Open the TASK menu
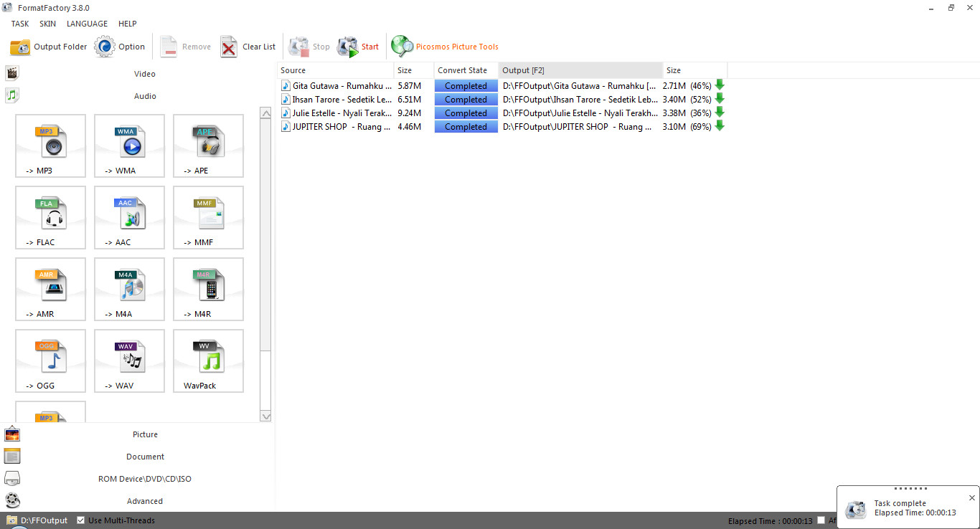Image resolution: width=980 pixels, height=529 pixels. pyautogui.click(x=20, y=24)
